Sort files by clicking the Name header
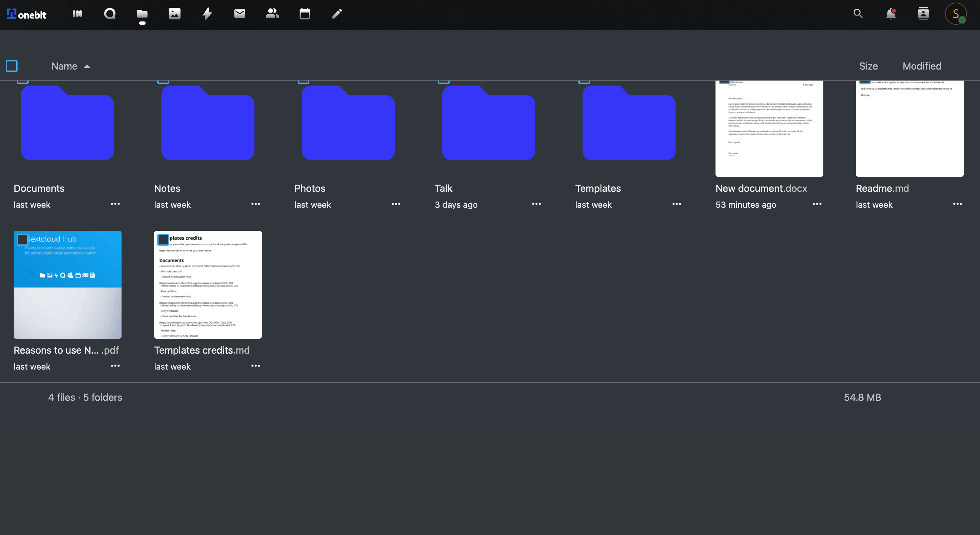The height and width of the screenshot is (535, 980). click(64, 66)
